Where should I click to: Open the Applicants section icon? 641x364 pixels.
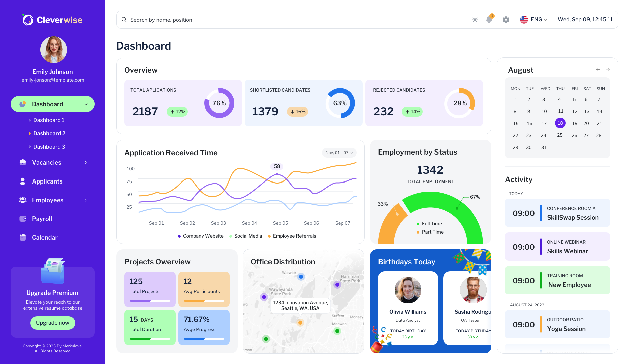point(22,181)
